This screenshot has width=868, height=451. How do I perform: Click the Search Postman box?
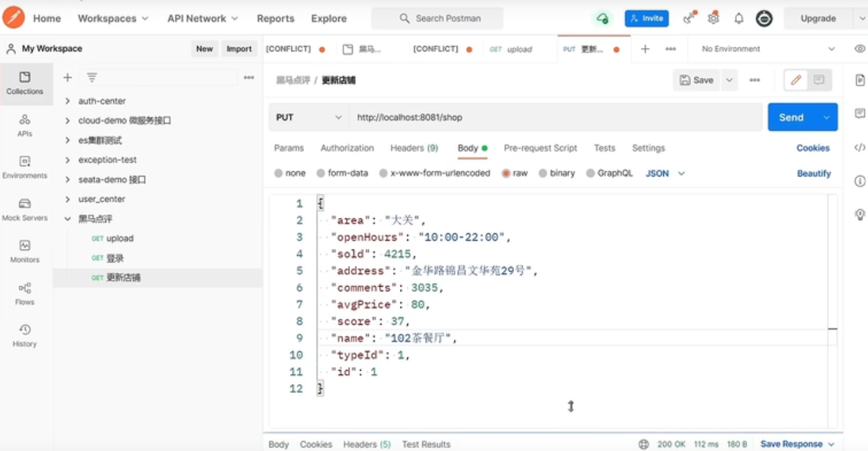click(x=437, y=18)
